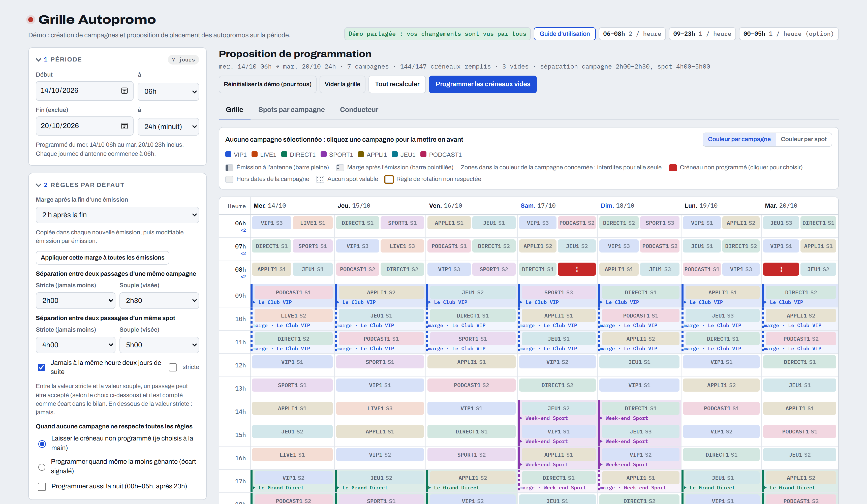Switch to 'Couleur par campagne' mode
The width and height of the screenshot is (867, 504).
739,139
